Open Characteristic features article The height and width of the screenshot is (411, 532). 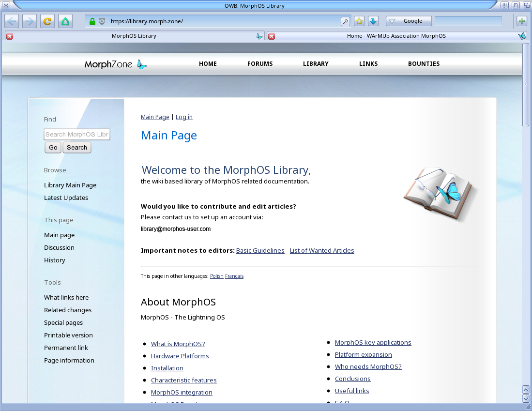pyautogui.click(x=183, y=381)
